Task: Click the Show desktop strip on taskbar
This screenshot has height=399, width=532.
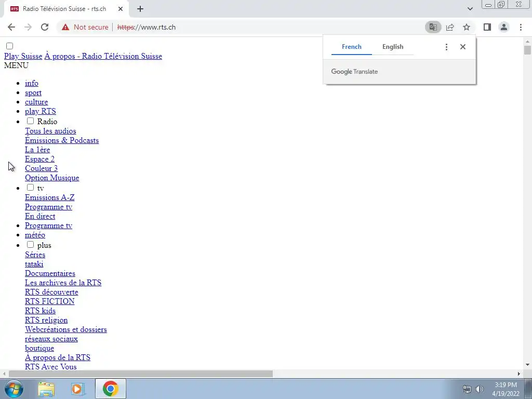Action: (528, 389)
